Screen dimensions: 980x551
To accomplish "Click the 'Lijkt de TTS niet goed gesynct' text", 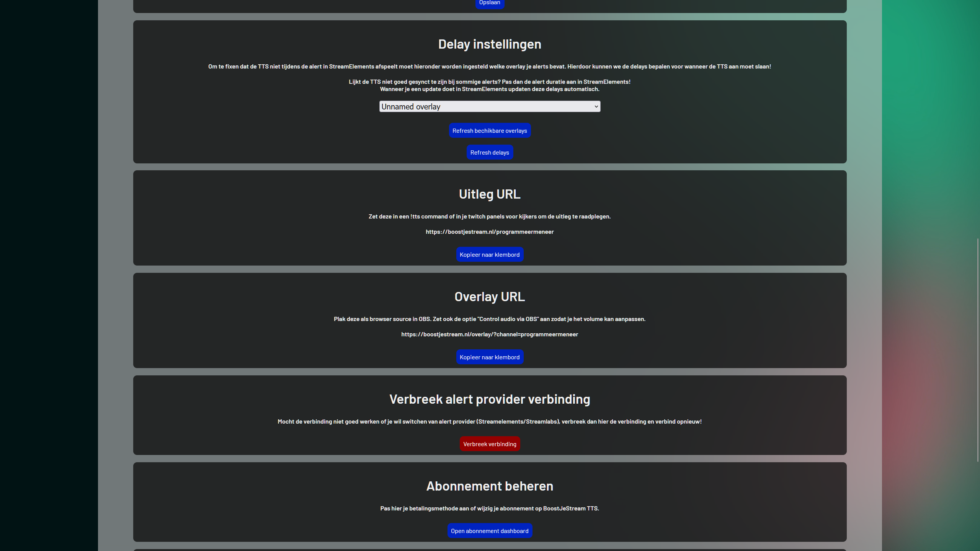I will 490,82.
